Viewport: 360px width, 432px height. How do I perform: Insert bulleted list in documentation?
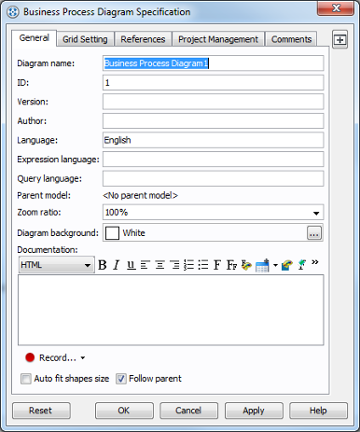tap(203, 265)
